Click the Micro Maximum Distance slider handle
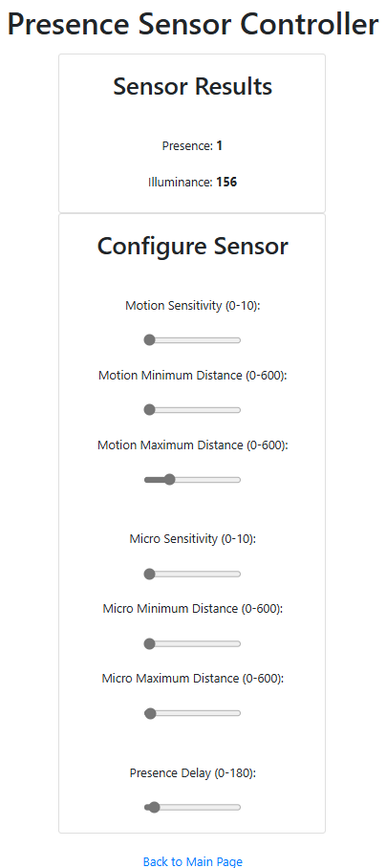 pyautogui.click(x=150, y=713)
